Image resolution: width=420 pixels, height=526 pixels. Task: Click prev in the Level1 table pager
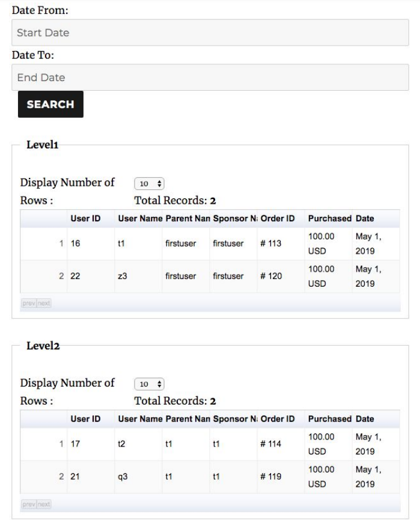29,303
